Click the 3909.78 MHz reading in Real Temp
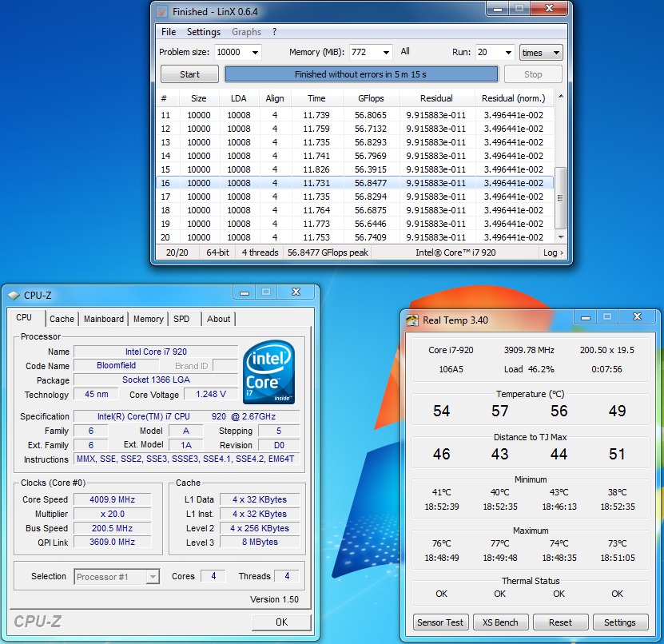The image size is (664, 644). point(529,350)
